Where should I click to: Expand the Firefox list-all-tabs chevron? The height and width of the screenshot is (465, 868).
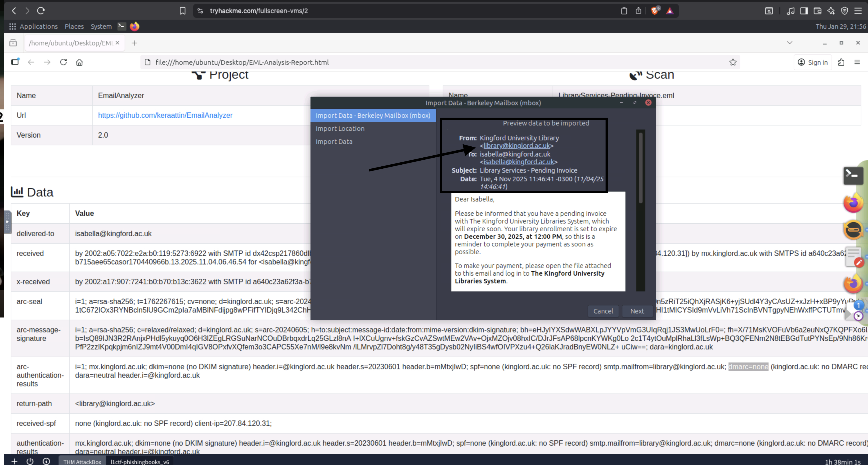[789, 43]
